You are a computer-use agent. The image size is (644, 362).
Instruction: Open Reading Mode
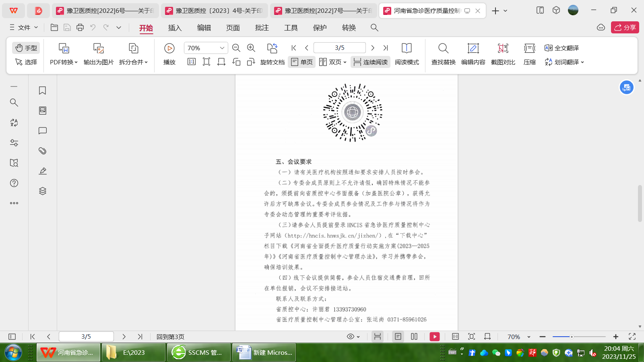tap(407, 54)
